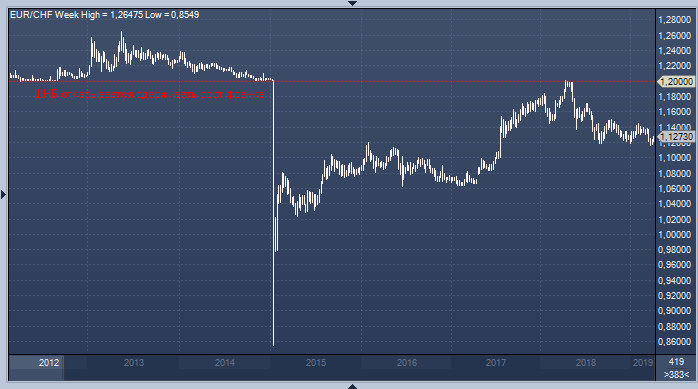Jump to 2015 on time axis
This screenshot has height=389, width=698.
[316, 363]
